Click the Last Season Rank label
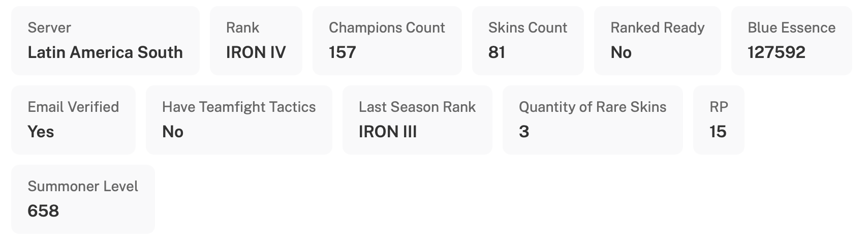 [417, 107]
